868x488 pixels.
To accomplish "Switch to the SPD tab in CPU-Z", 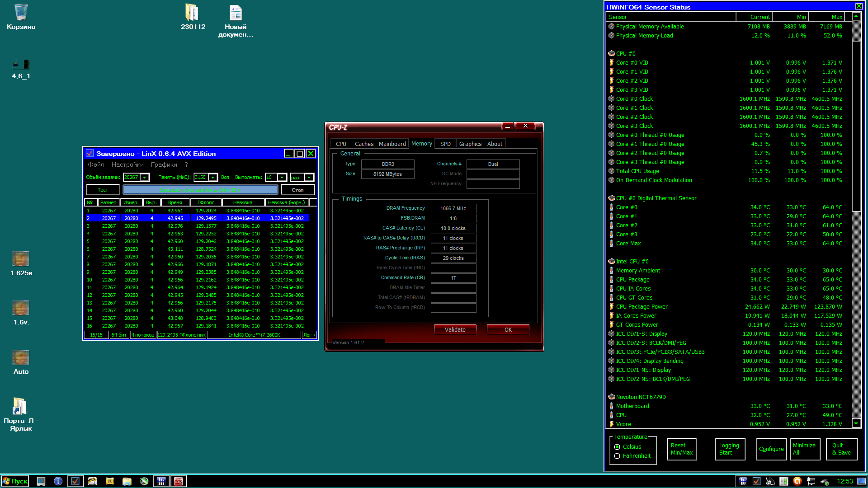I will (445, 144).
